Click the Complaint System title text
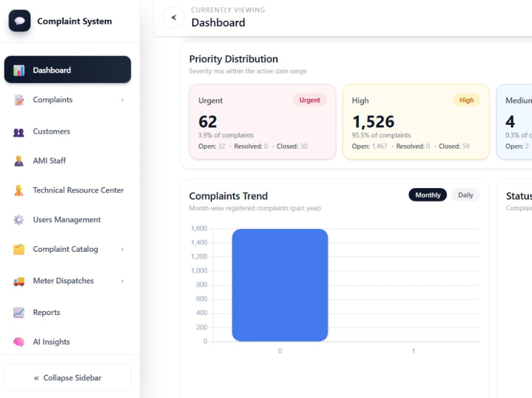The width and height of the screenshot is (532, 398). (x=74, y=21)
